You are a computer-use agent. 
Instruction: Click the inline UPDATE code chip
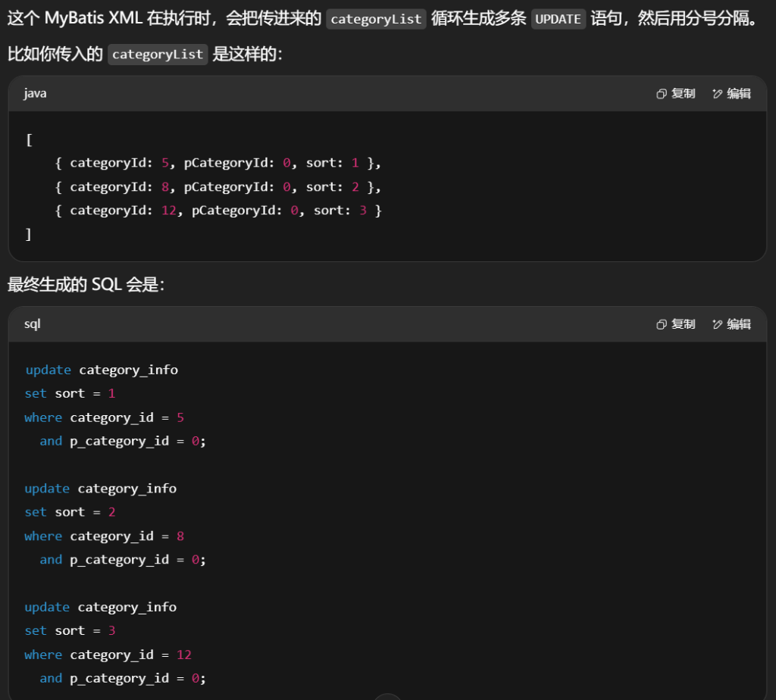558,19
